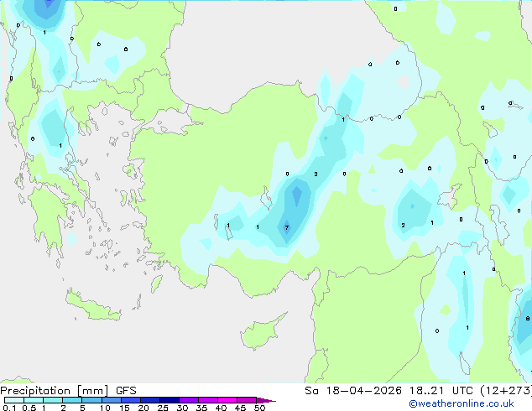Viewport: 532px width, 411px height.
Task: Click the 35–40 mm legend color swatch
Action: (207, 400)
